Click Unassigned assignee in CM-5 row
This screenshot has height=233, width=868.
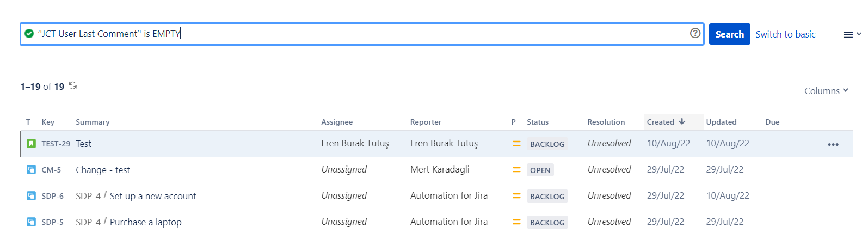(x=344, y=169)
